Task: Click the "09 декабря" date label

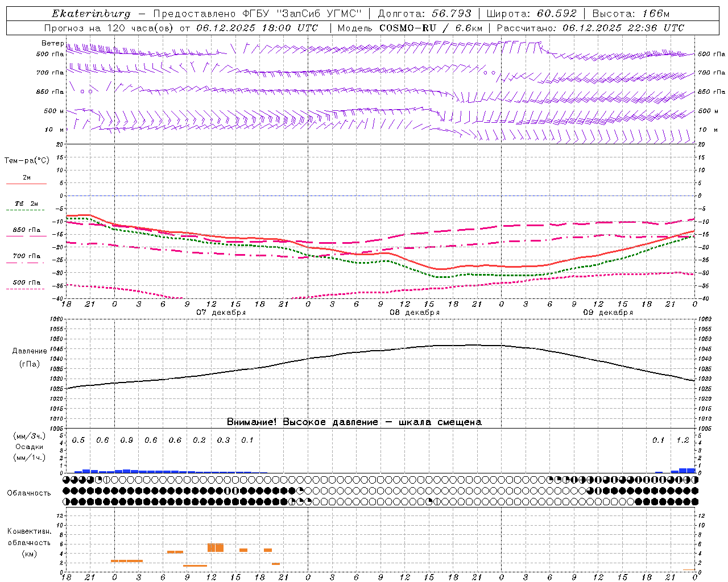Action: click(x=608, y=313)
